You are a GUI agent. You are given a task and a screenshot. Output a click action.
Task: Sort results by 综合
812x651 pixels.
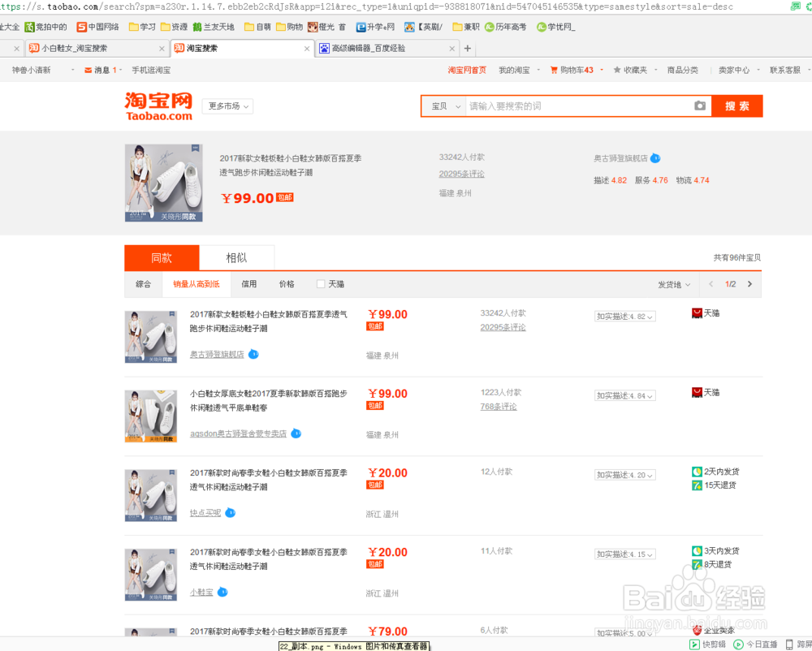coord(144,284)
